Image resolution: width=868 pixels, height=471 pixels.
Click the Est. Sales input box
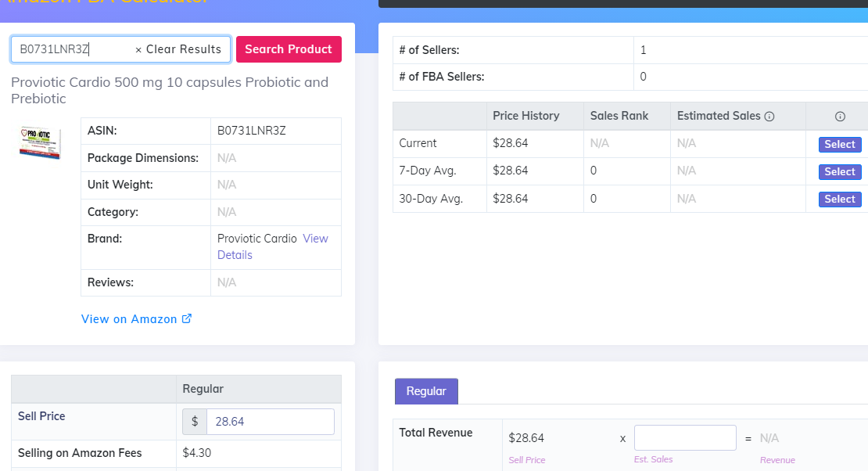(685, 438)
